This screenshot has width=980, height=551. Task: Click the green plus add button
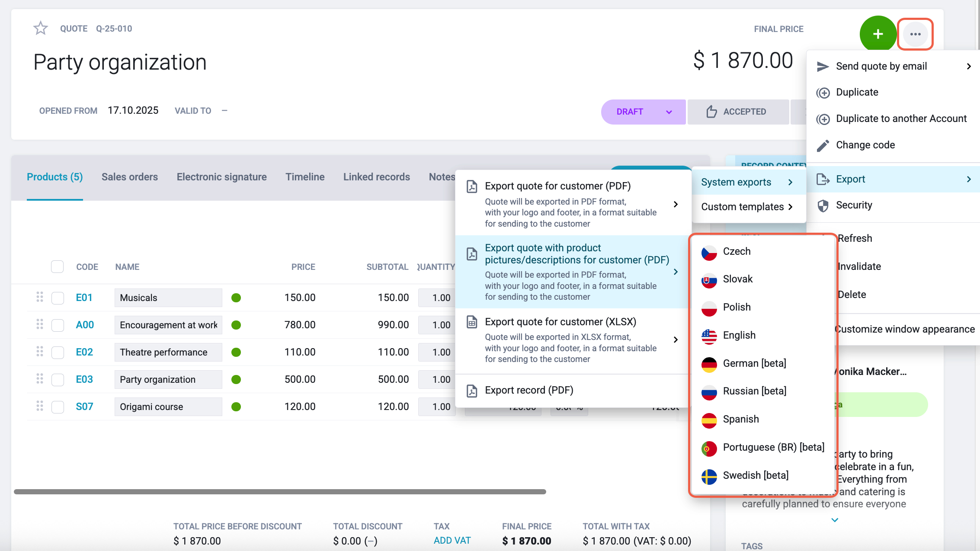click(878, 34)
